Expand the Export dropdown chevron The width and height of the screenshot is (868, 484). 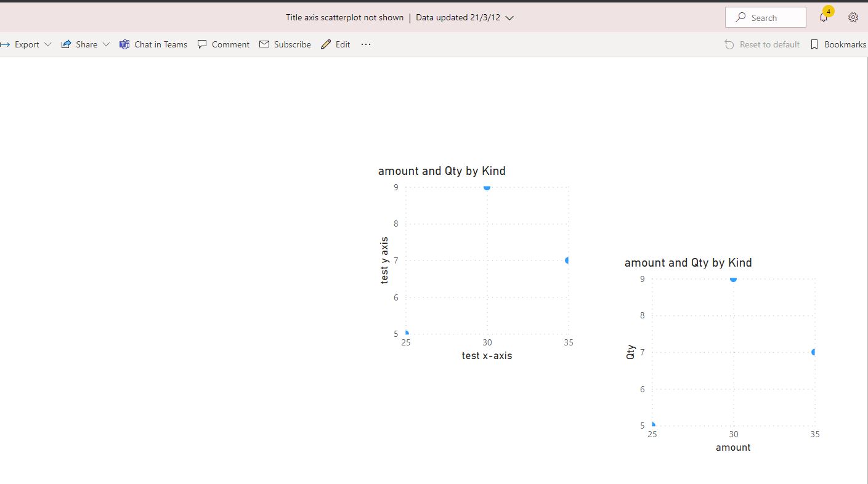(x=47, y=44)
